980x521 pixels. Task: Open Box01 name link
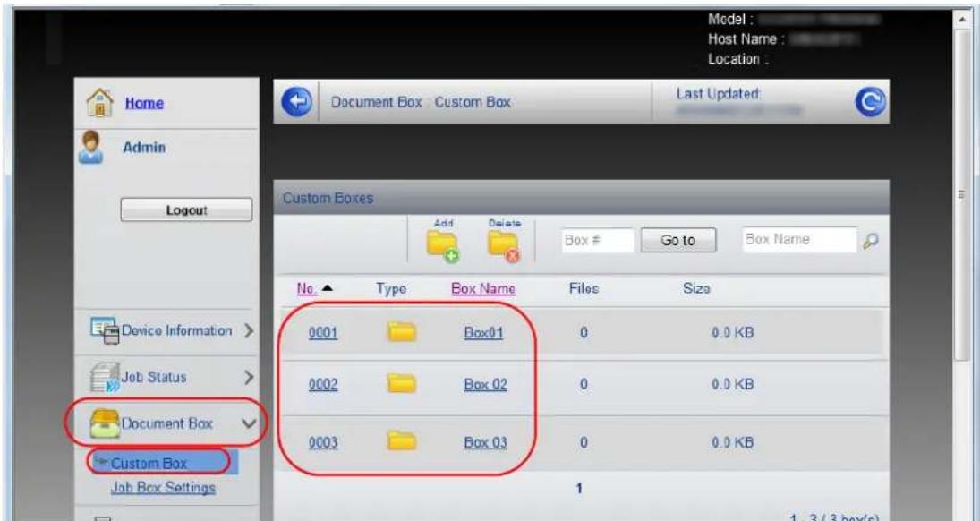483,333
